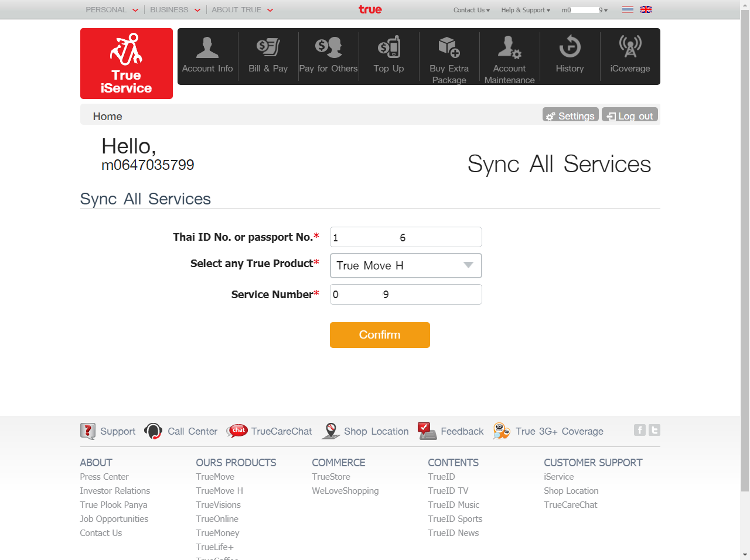Click the scrollbar down arrow

tap(745, 555)
